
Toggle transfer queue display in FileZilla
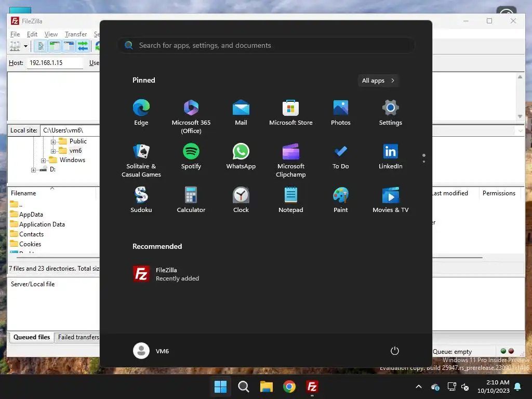point(83,46)
